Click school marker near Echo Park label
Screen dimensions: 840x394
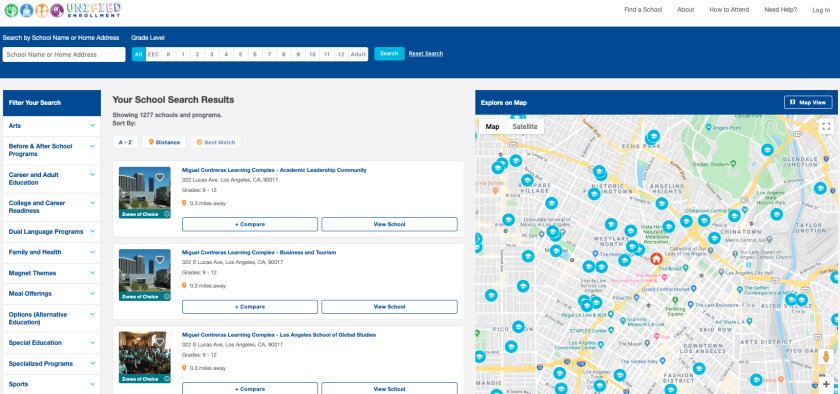pyautogui.click(x=653, y=136)
